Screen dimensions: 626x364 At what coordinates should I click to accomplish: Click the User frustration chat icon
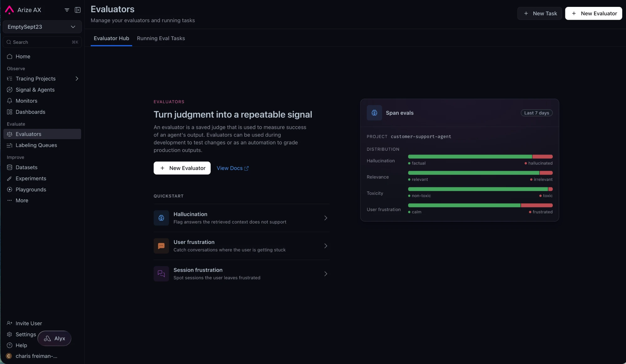(161, 246)
